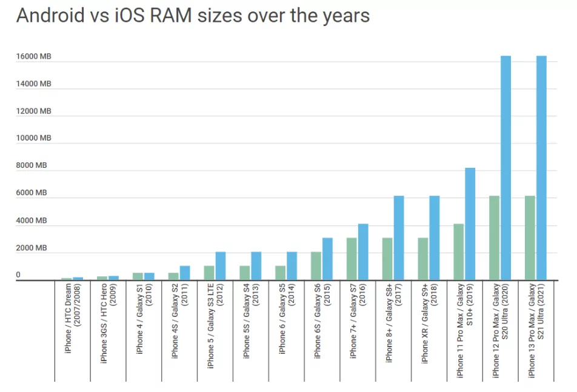The height and width of the screenshot is (392, 577).
Task: Click the 'iPhone / HTC Dream (2007/2008)' label
Action: (x=73, y=319)
